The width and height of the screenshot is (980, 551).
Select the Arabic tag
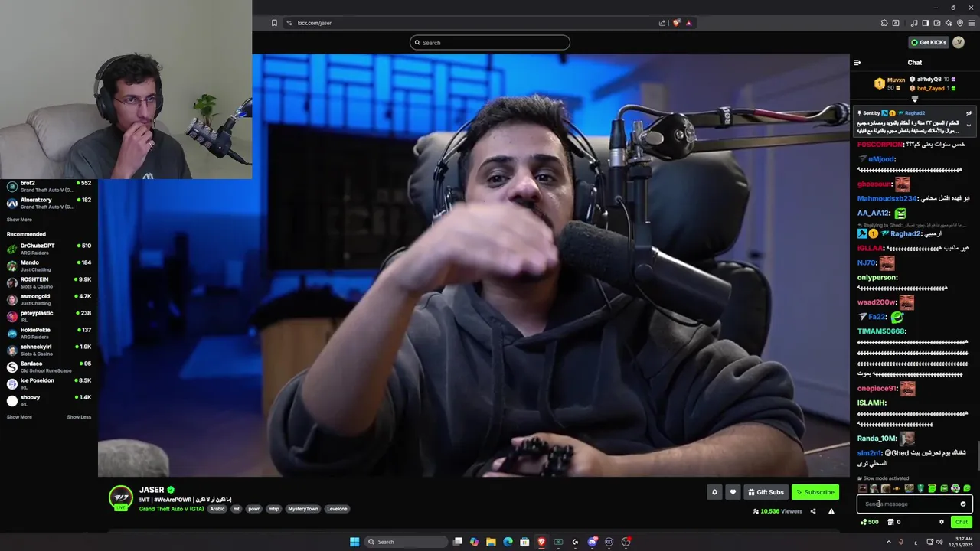pos(217,509)
